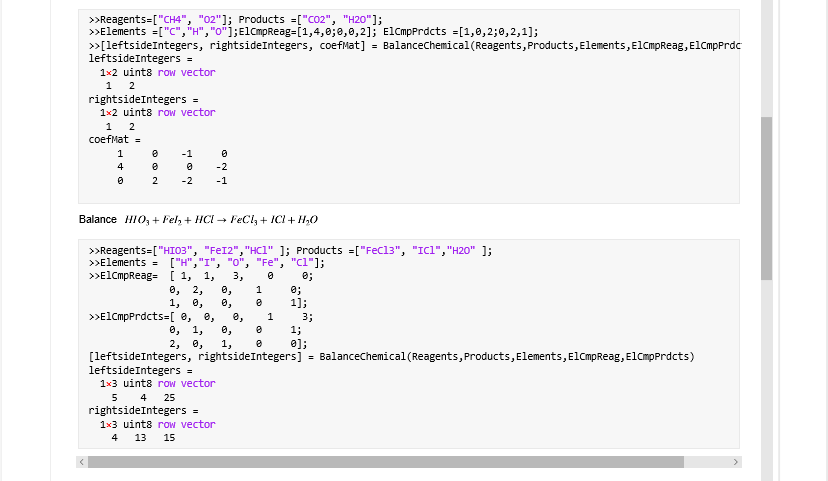828x481 pixels.
Task: Click the Elements "H","I","O","Fe","Cl" line
Action: 207,262
